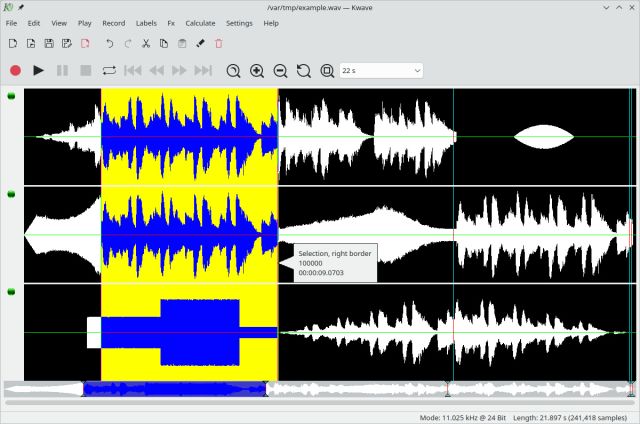This screenshot has width=640, height=424.
Task: Open the Fx menu
Action: point(171,23)
